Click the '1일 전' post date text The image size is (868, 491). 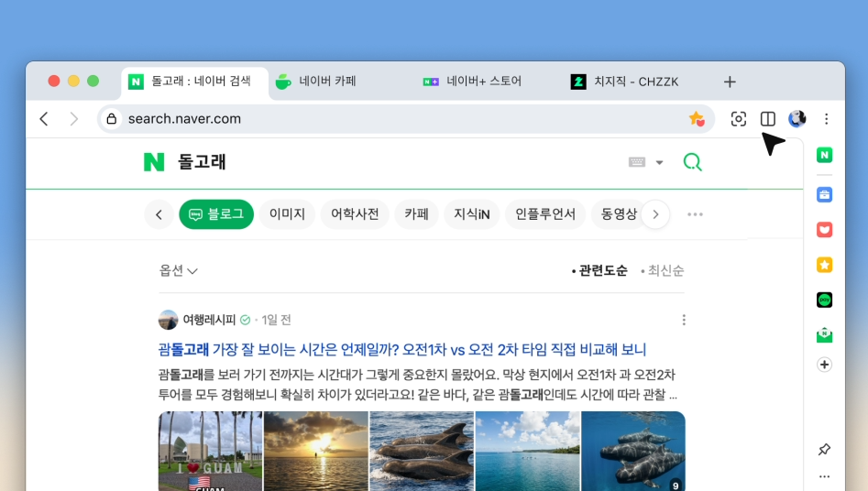276,320
